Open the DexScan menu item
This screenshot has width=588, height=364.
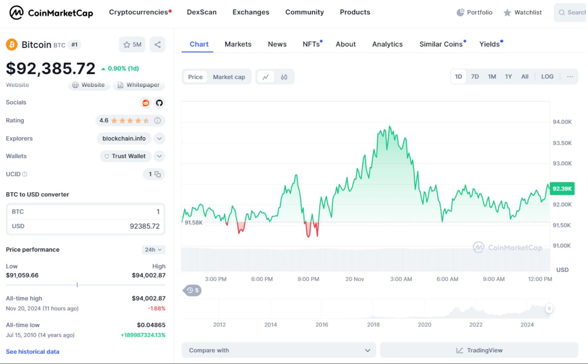[201, 12]
